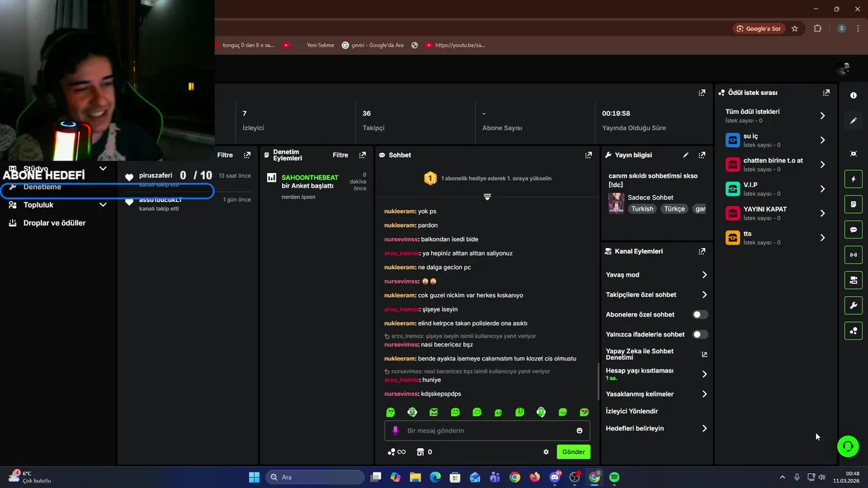The height and width of the screenshot is (488, 868).
Task: Open the çeviri - Google'da Ara bookmark
Action: 372,45
